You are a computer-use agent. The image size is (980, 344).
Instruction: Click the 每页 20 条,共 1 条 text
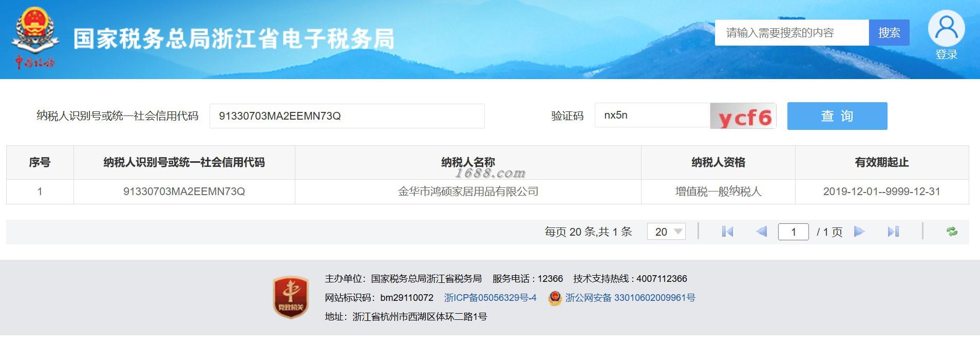point(588,232)
